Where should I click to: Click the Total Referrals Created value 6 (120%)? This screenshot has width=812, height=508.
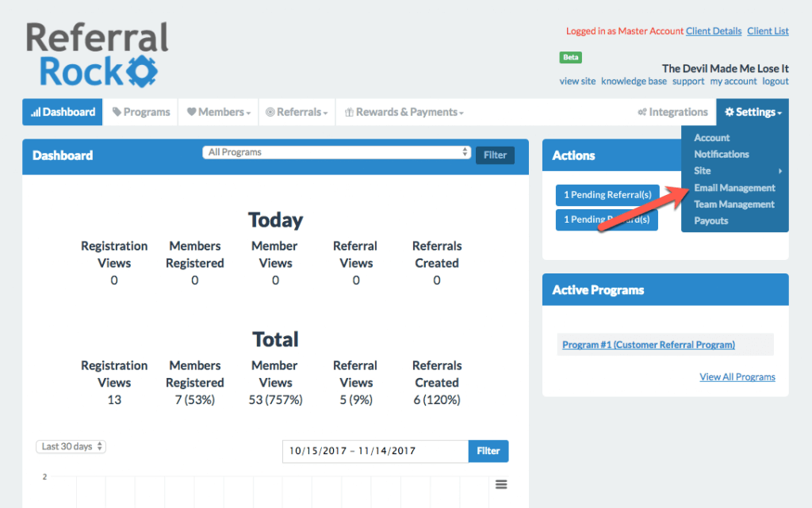tap(437, 400)
